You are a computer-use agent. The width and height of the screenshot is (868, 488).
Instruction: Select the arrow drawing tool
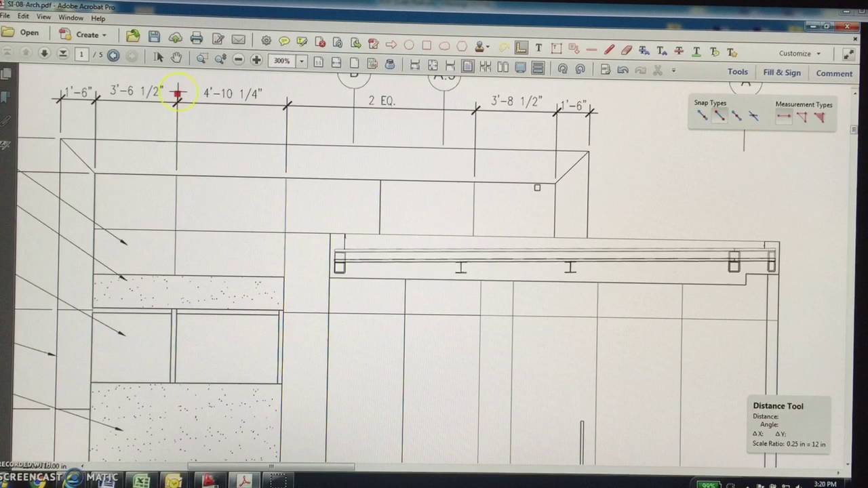coord(391,45)
